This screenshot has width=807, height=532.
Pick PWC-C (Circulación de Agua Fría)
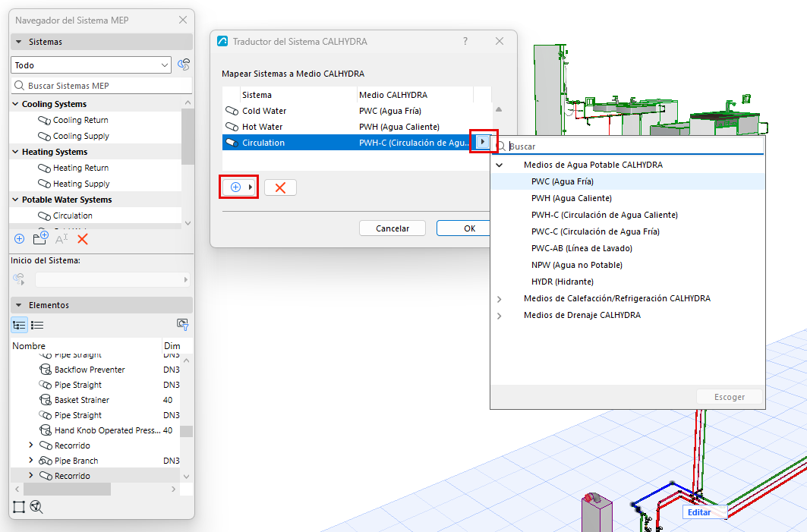595,231
